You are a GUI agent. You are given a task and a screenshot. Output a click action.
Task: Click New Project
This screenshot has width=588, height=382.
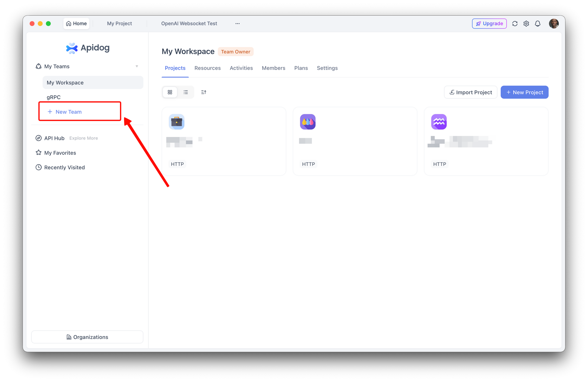click(524, 92)
